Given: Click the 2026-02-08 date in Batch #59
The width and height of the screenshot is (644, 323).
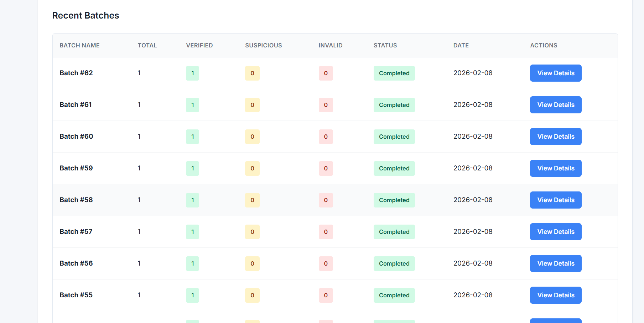Looking at the screenshot, I should pos(473,168).
